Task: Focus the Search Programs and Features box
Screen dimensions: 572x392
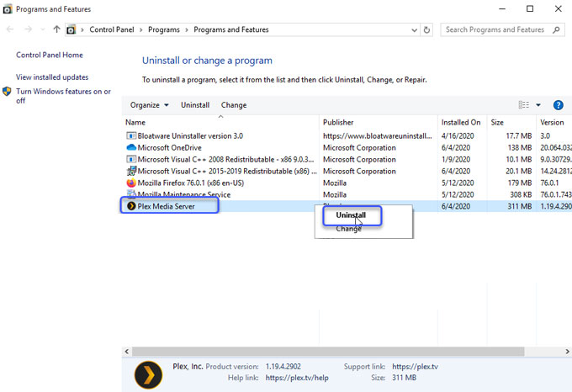Action: point(502,29)
